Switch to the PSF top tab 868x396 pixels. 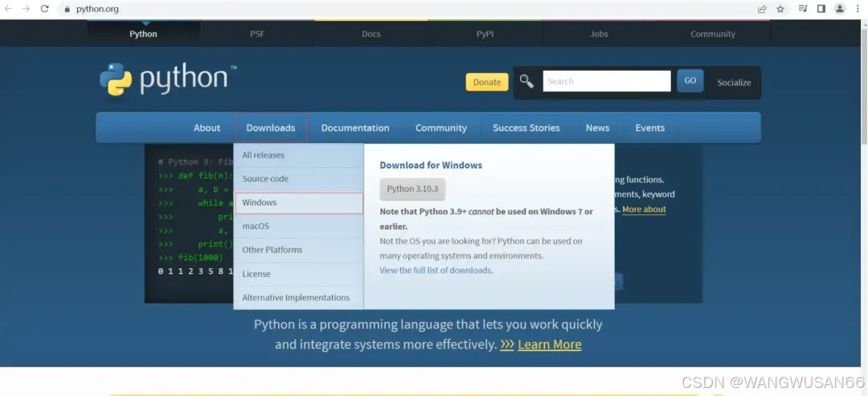coord(257,34)
